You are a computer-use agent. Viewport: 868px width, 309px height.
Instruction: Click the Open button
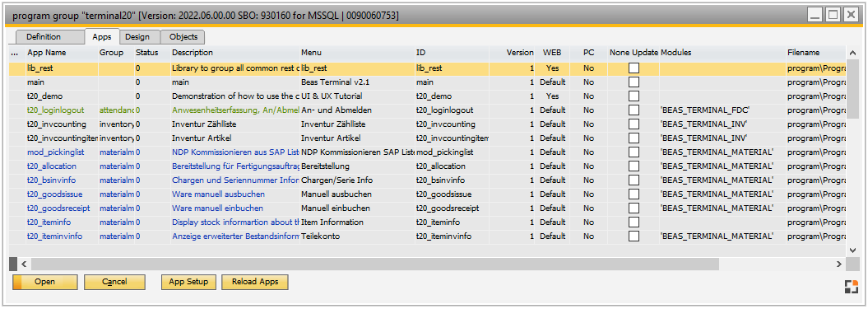[x=44, y=282]
